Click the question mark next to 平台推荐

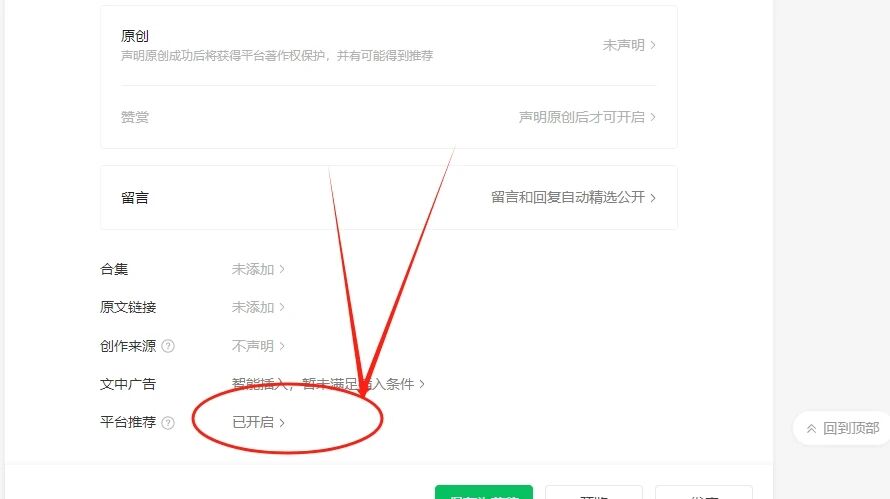tap(168, 422)
